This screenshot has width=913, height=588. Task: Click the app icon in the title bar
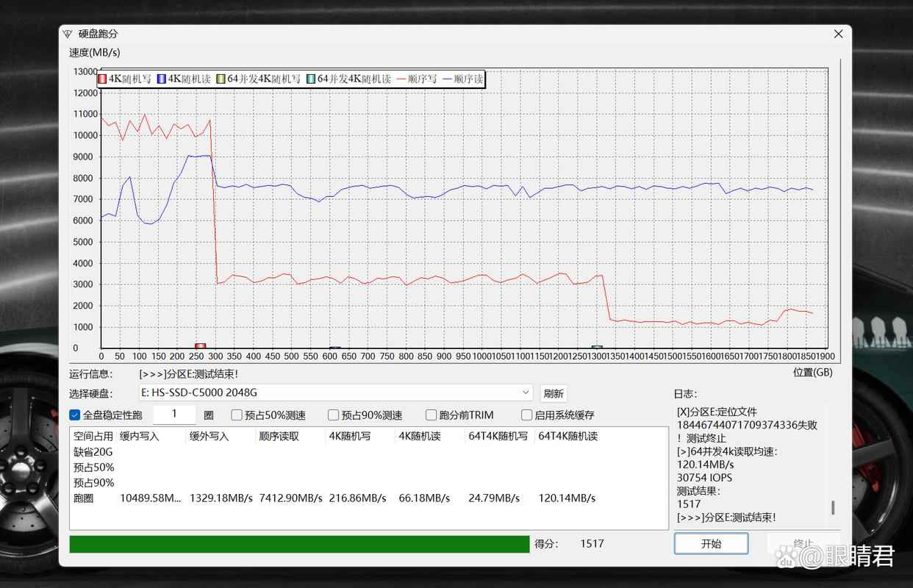(x=68, y=34)
